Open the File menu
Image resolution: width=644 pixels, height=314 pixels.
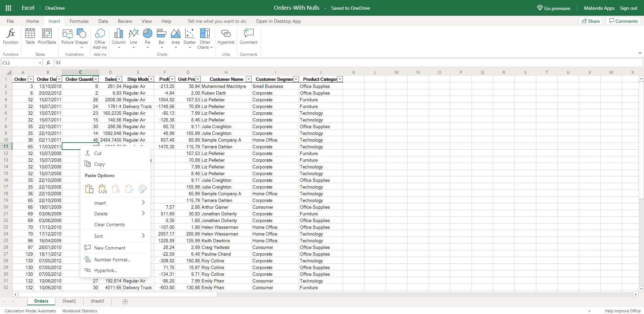tap(10, 21)
